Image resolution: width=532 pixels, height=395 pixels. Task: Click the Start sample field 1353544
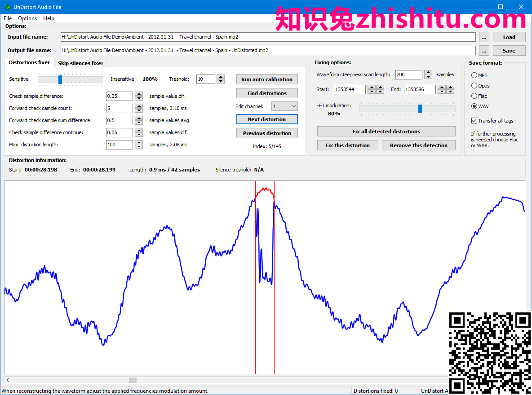tap(350, 89)
